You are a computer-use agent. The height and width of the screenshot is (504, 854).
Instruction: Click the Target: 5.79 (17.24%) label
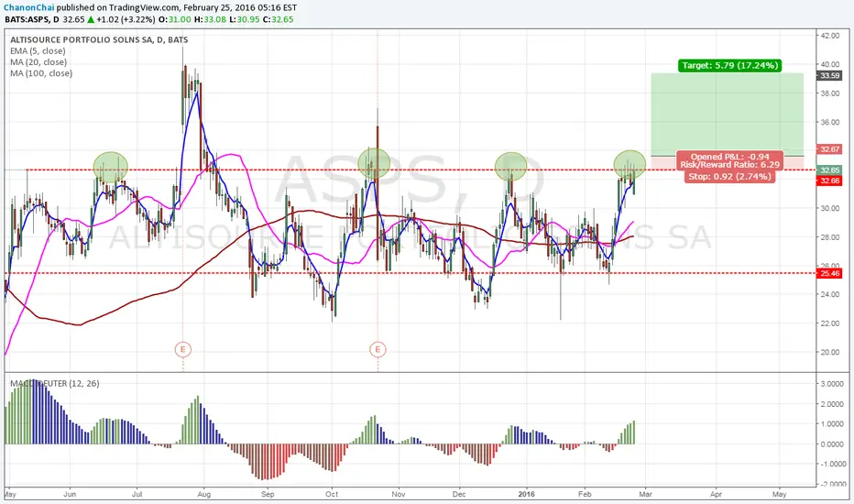[x=729, y=65]
